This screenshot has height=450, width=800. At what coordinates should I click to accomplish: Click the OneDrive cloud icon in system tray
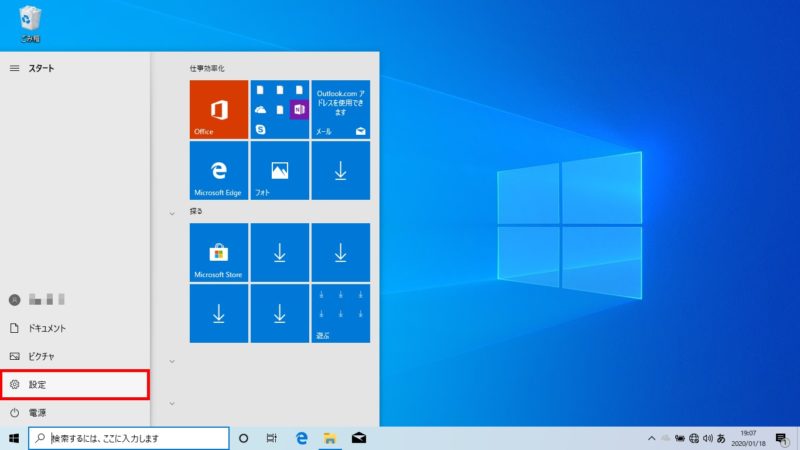[665, 438]
